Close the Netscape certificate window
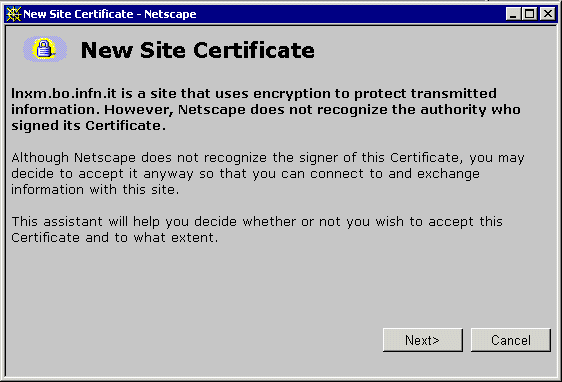 [x=548, y=14]
